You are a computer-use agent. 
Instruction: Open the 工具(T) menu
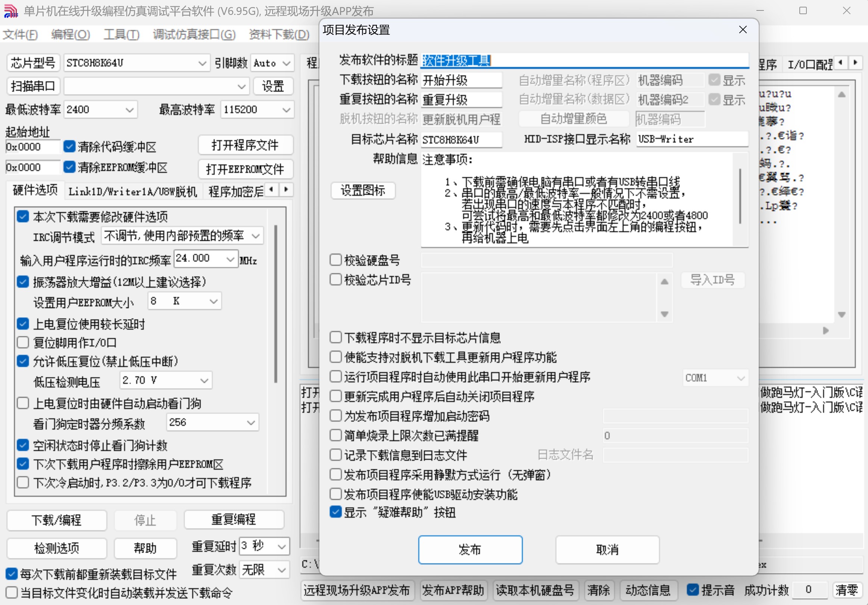121,34
